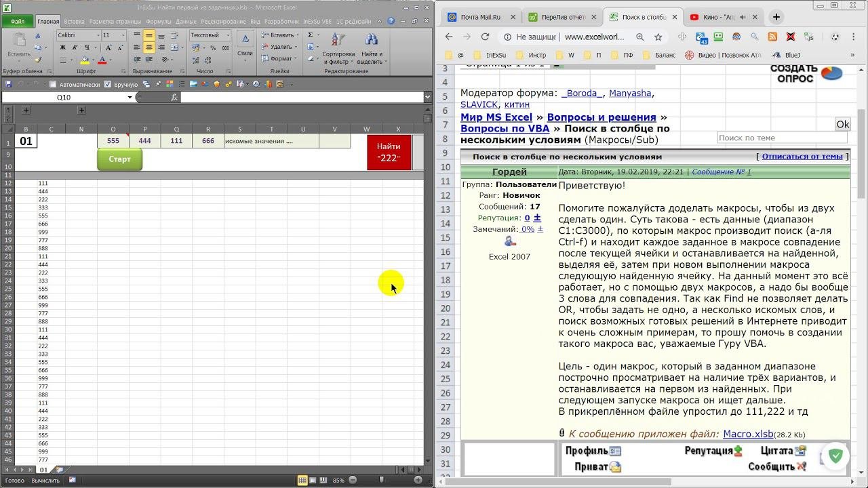
Task: Expand the column group plus button above column N
Action: point(81,110)
